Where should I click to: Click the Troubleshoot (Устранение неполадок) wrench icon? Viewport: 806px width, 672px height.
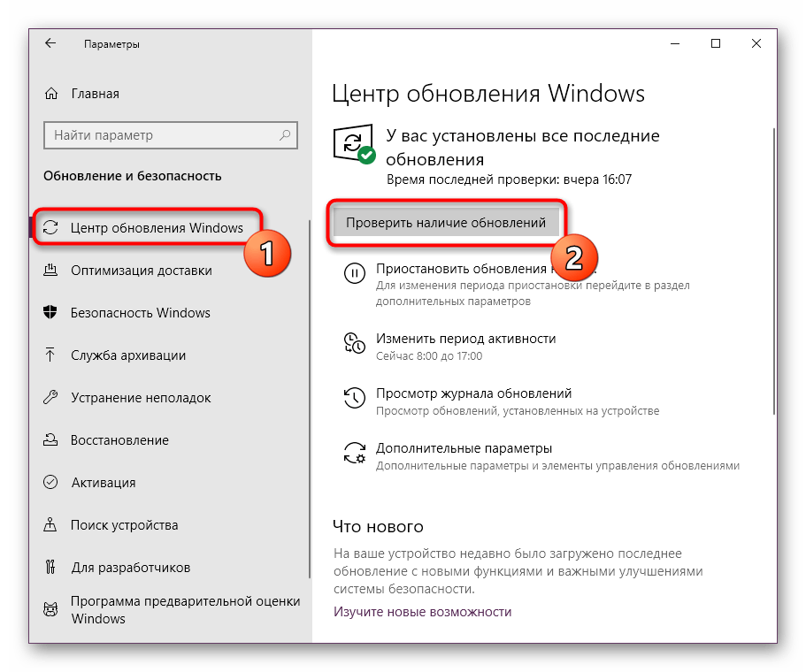[51, 398]
